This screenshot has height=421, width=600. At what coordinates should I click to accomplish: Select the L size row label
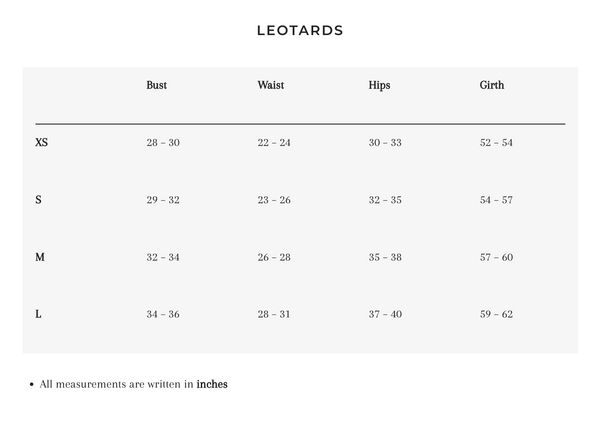coord(38,314)
